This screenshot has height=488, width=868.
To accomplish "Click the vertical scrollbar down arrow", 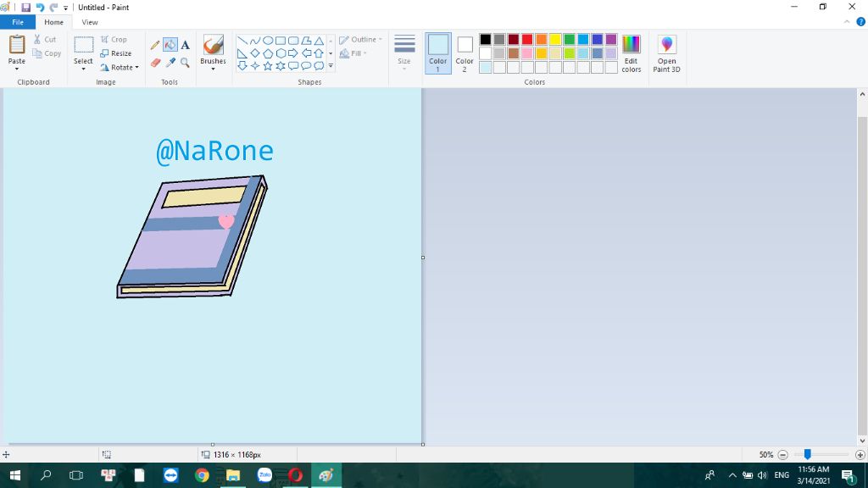I will click(862, 441).
